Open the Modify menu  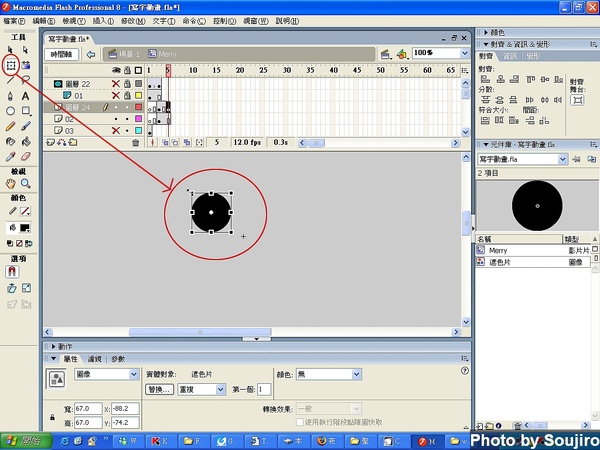click(x=133, y=21)
